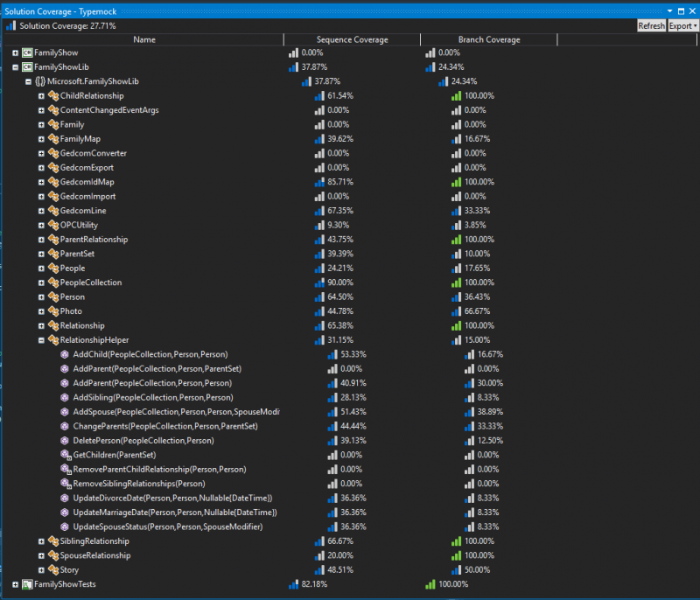
Task: Click the SiblingRelationship class icon
Action: pyautogui.click(x=53, y=541)
